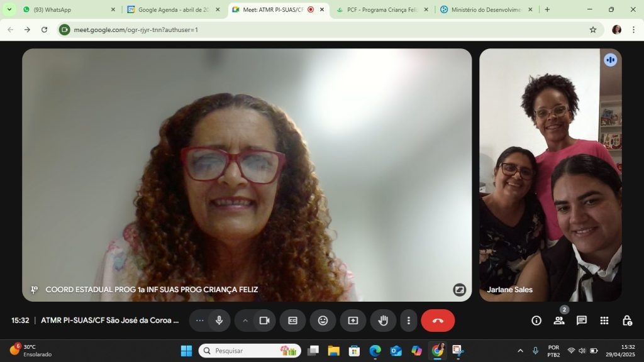Open the emoji reactions button
The width and height of the screenshot is (644, 362).
click(x=323, y=321)
